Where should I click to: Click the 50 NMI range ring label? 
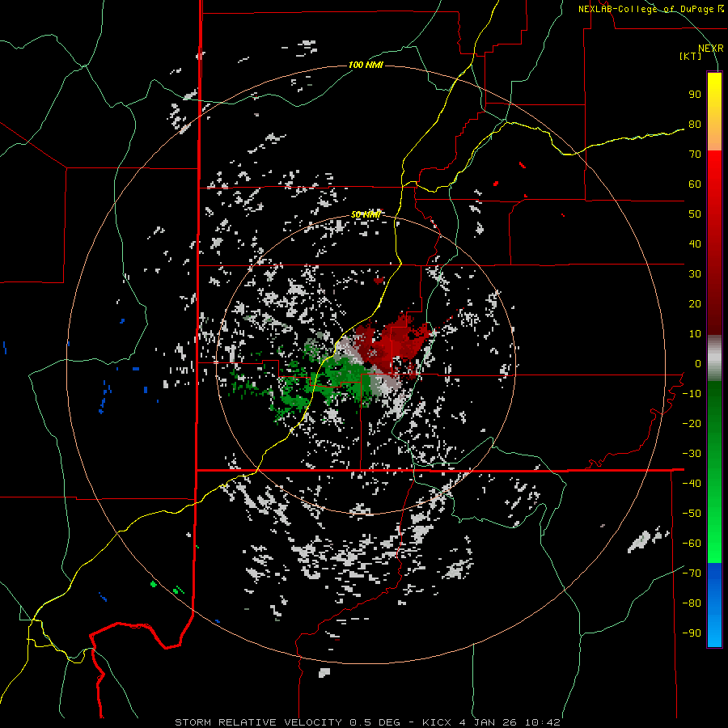pos(366,214)
